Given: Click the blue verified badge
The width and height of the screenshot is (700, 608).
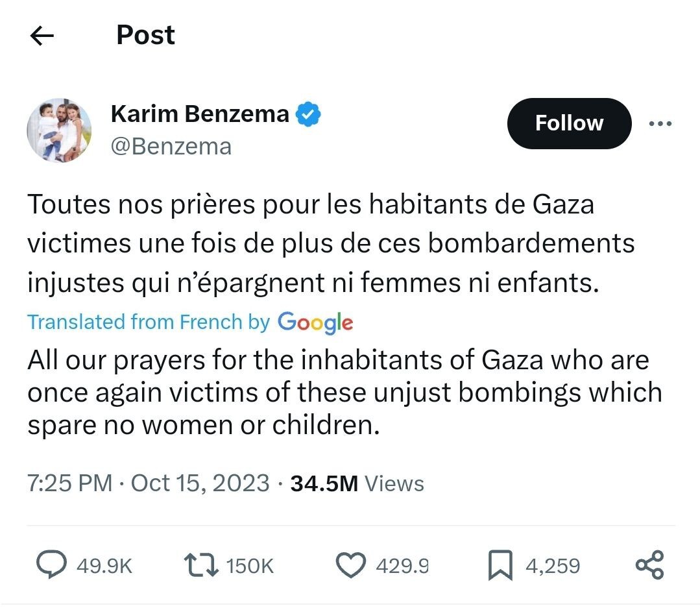Looking at the screenshot, I should [308, 115].
